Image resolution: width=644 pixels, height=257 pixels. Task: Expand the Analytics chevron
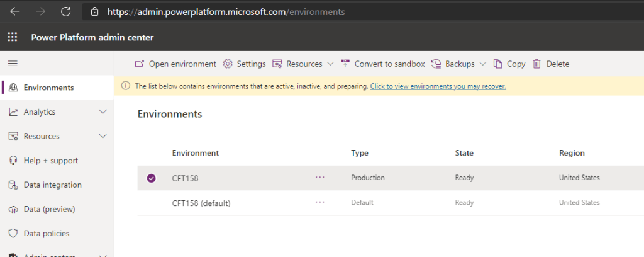tap(103, 112)
